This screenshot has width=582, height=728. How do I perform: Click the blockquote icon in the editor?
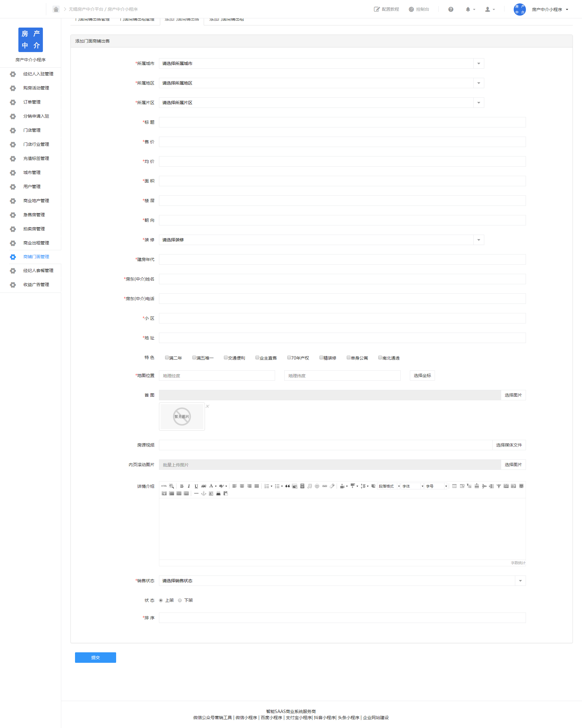coord(287,486)
